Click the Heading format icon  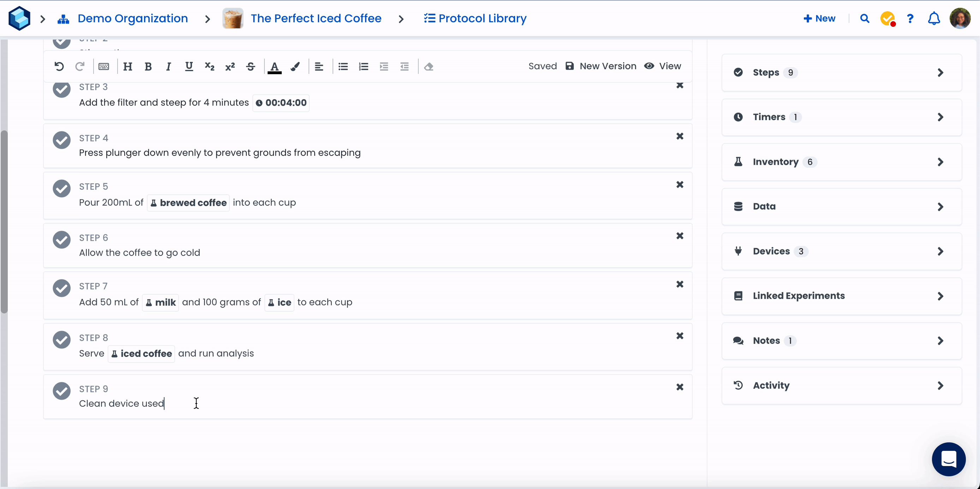[x=127, y=67]
